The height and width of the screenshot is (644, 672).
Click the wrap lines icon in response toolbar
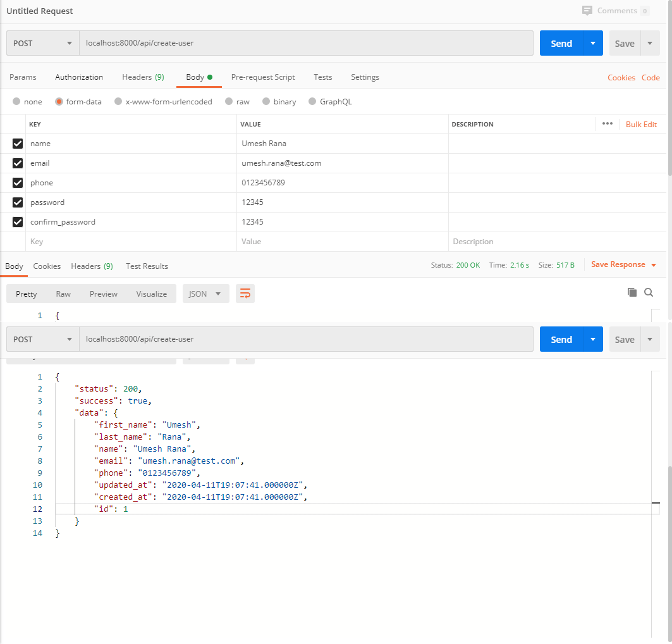click(245, 294)
